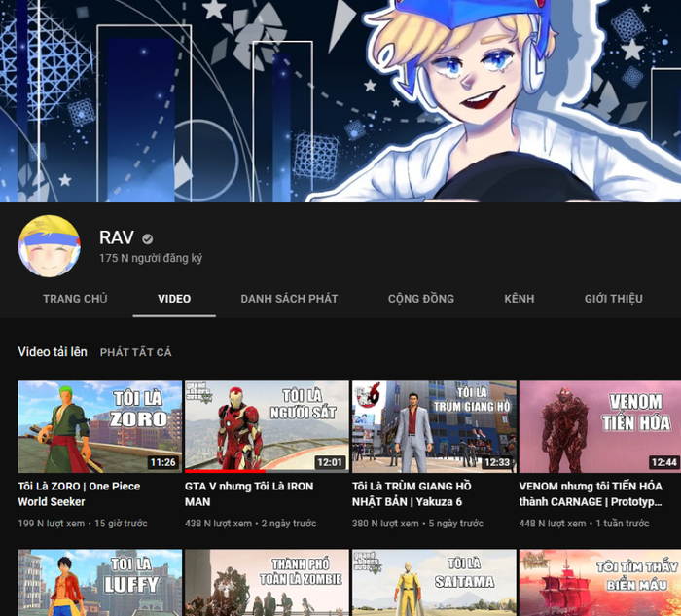
Task: Click the RAV channel avatar image
Action: coord(49,246)
